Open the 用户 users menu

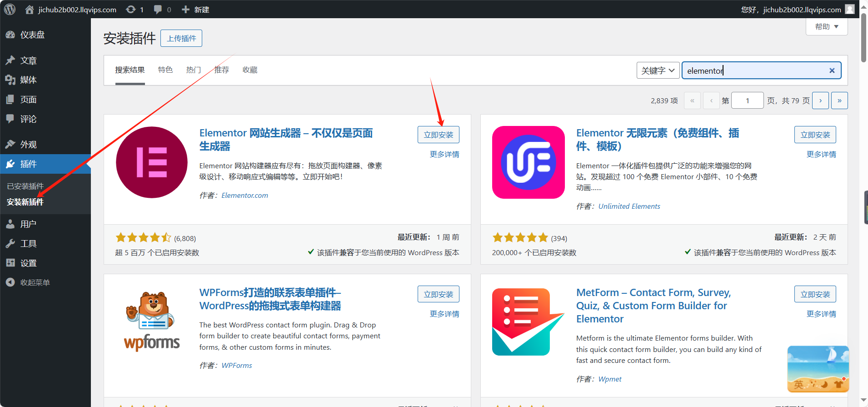tap(45, 224)
